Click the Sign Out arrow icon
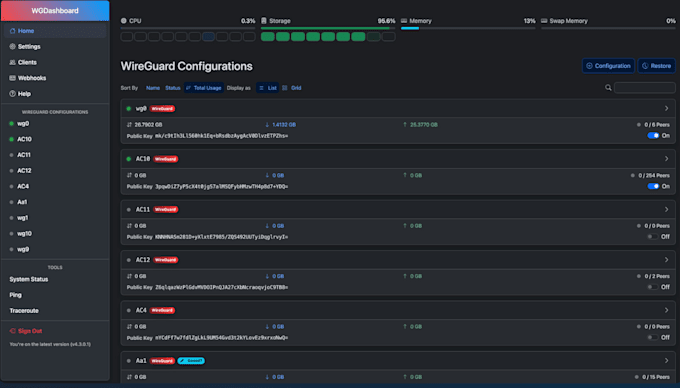Viewport: 680px width, 388px height. pyautogui.click(x=13, y=331)
